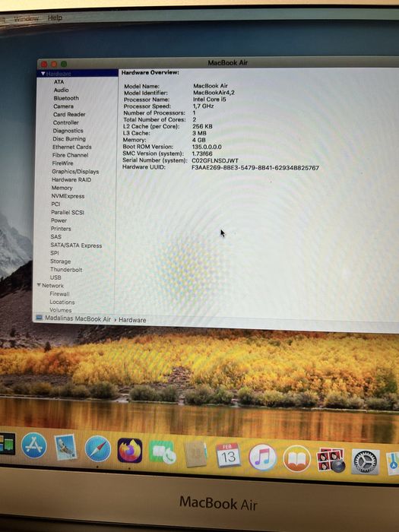Select Memory in the sidebar list
This screenshot has height=532, width=399.
point(62,188)
